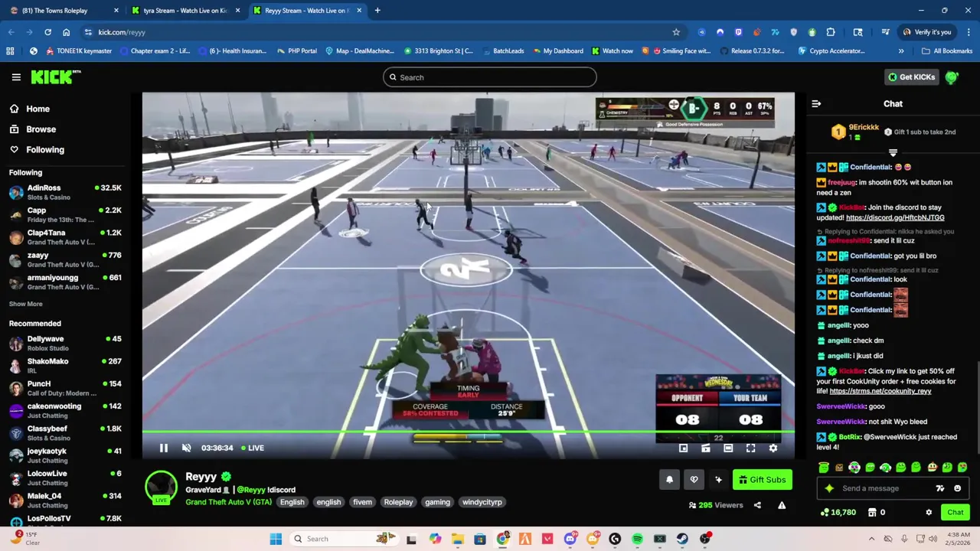The height and width of the screenshot is (551, 980).
Task: Unmute the stream volume icon
Action: [186, 448]
